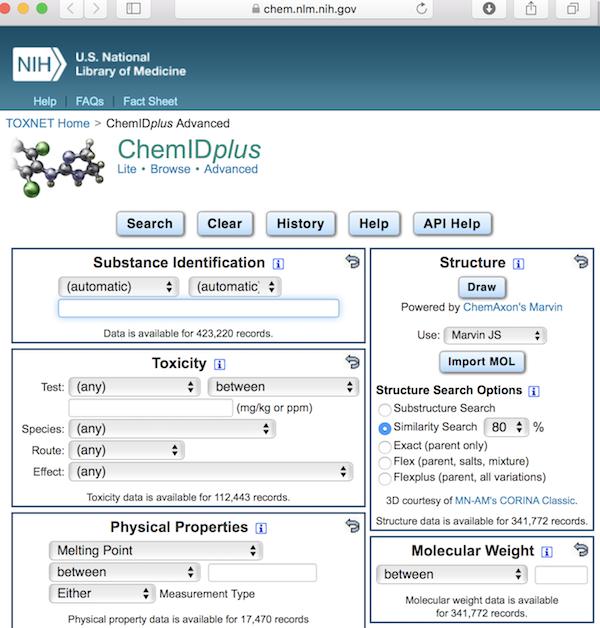This screenshot has height=628, width=600.
Task: Open similarity percent 80 dropdown
Action: pyautogui.click(x=506, y=427)
